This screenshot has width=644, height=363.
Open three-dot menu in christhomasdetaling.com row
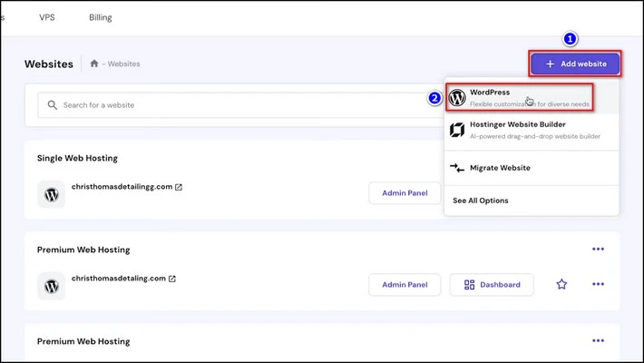pyautogui.click(x=598, y=284)
